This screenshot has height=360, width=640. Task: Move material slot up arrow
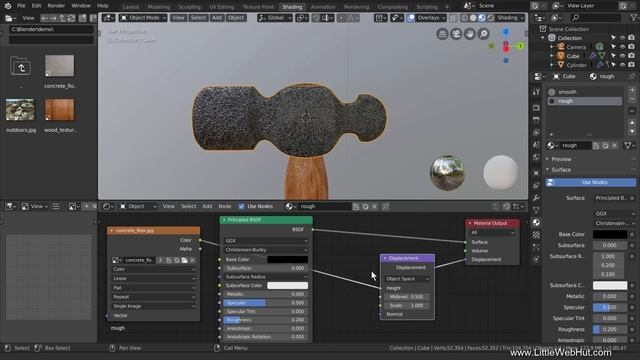pos(632,122)
